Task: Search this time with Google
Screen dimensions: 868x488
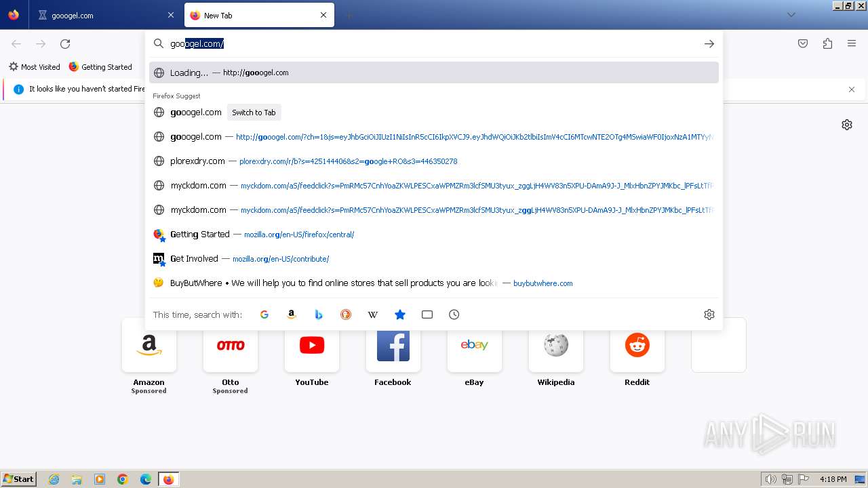Action: (x=264, y=314)
